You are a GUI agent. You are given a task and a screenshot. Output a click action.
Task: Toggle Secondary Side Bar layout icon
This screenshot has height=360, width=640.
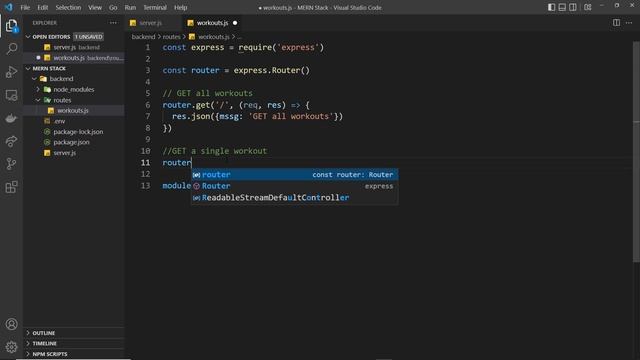pyautogui.click(x=573, y=7)
